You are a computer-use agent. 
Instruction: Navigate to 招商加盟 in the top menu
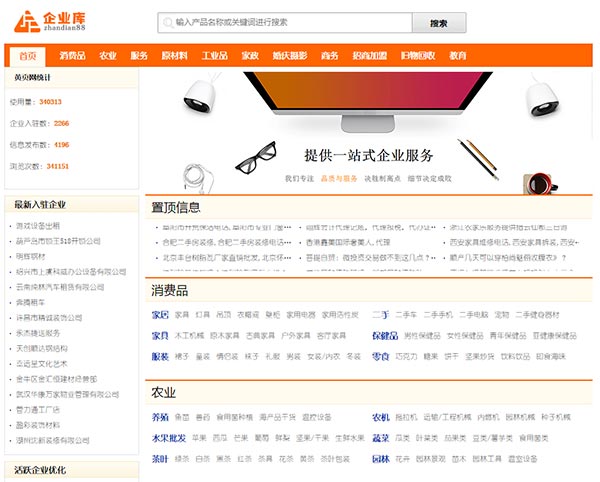369,56
